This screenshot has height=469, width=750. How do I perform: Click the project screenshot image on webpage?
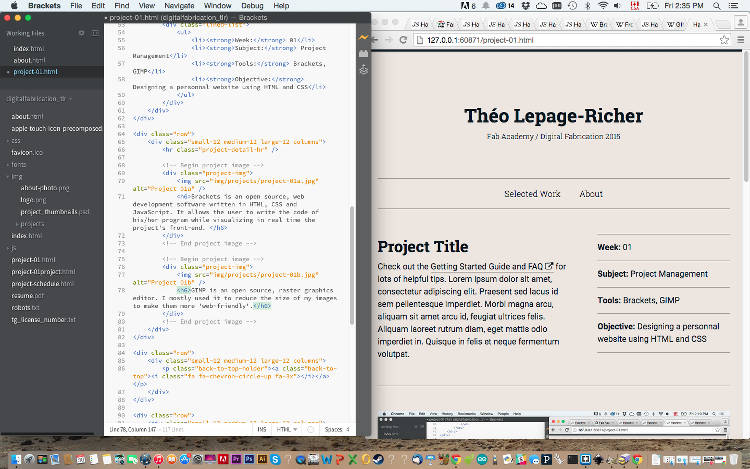click(x=553, y=424)
